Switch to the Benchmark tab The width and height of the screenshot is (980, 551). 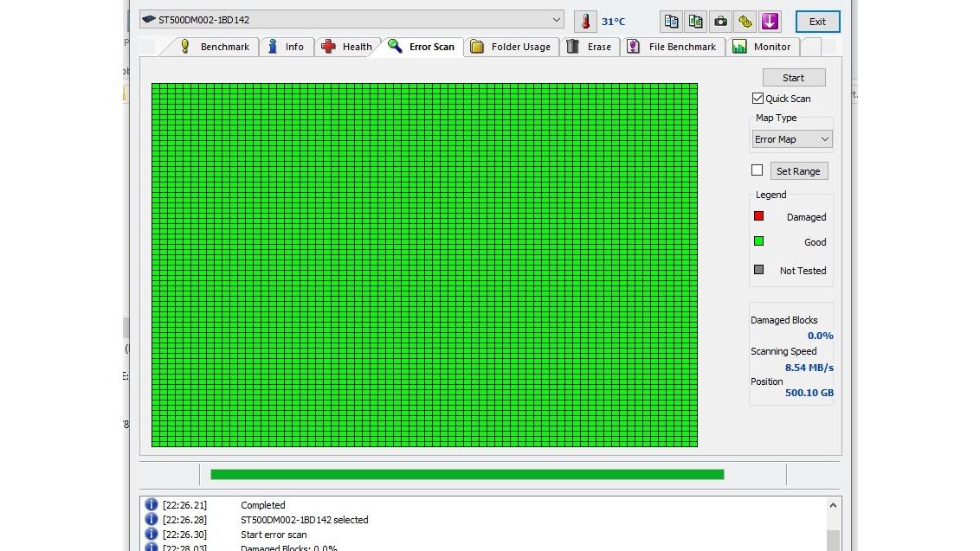[x=215, y=47]
